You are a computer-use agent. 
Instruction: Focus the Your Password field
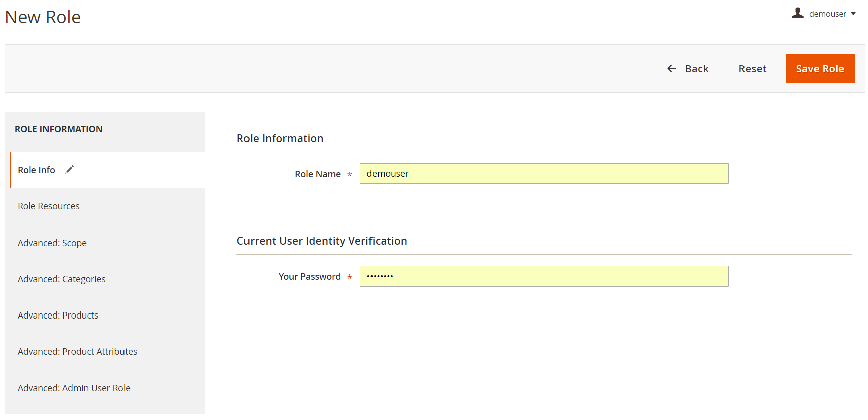click(x=544, y=276)
